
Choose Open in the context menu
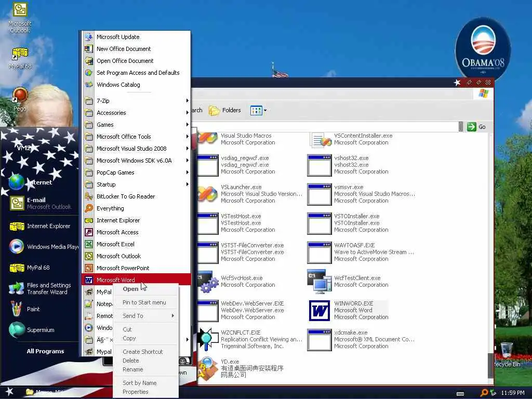pos(145,289)
